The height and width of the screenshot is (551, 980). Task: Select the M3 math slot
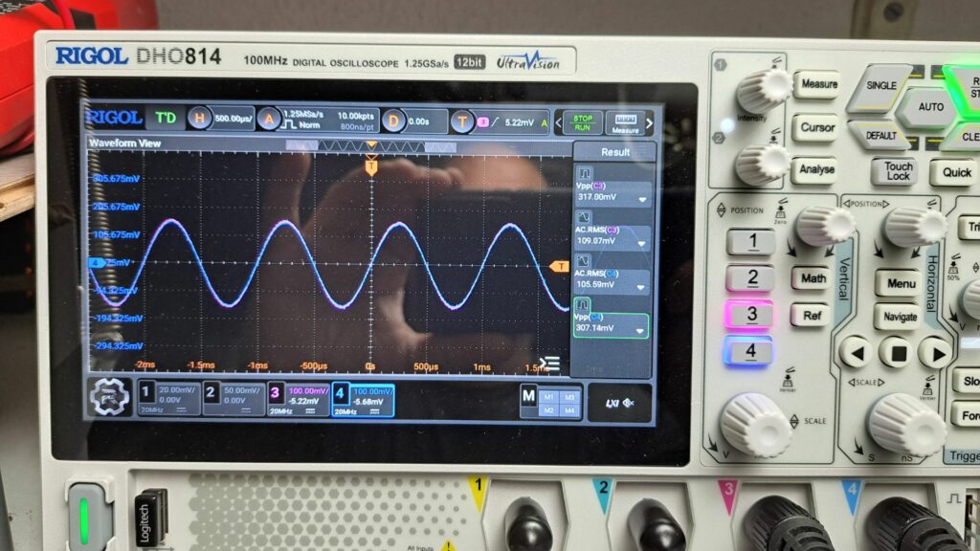pyautogui.click(x=569, y=397)
